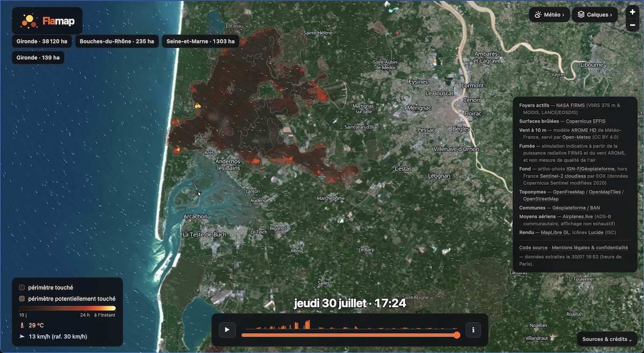Click the weather cloud icon in Météo

538,15
